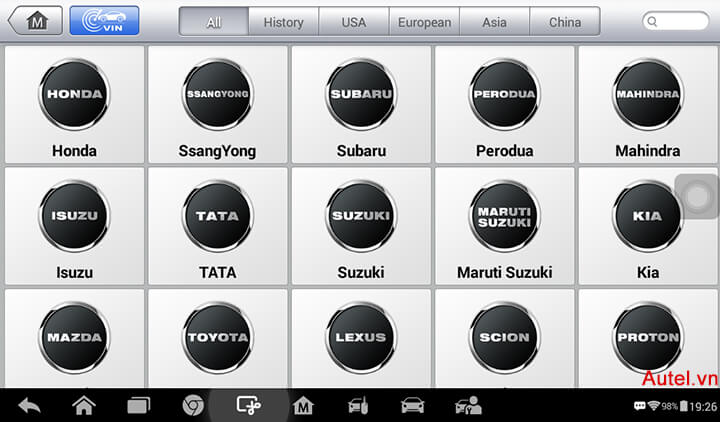Click the brand search field

[x=675, y=21]
